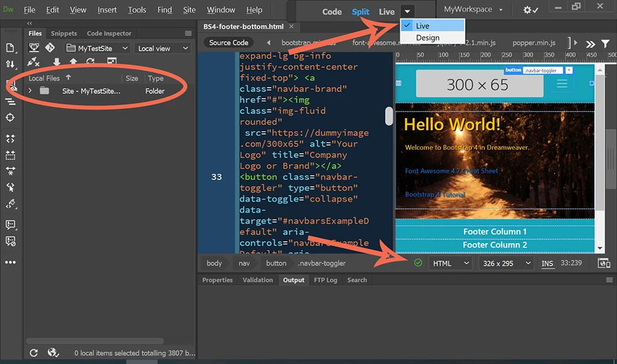Click Live View Options eye icon
617x364 pixels.
(x=12, y=86)
